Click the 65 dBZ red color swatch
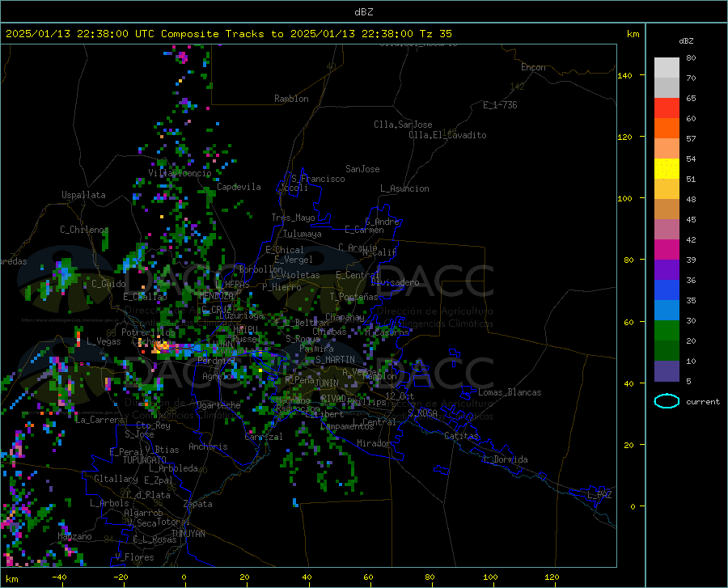The height and width of the screenshot is (588, 728). pos(667,108)
